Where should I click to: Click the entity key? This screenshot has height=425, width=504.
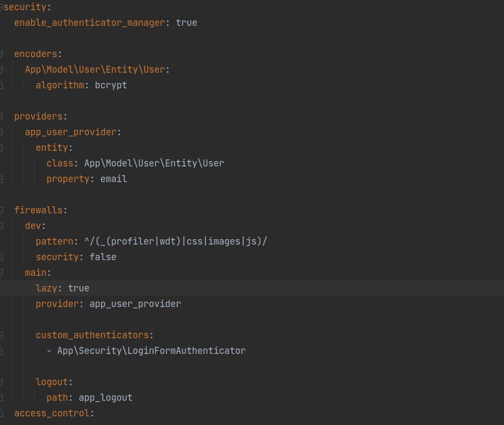coord(52,148)
